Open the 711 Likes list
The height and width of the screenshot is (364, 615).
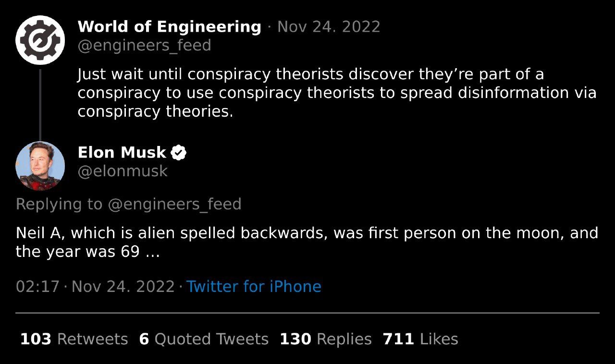coord(420,340)
